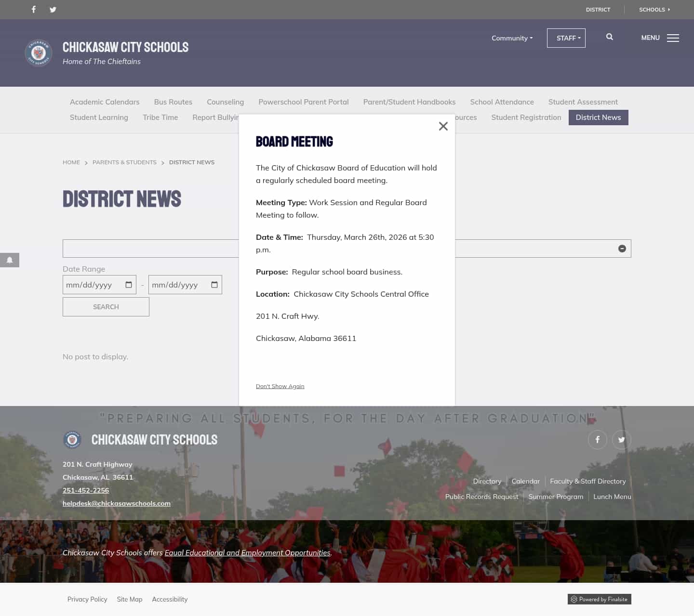Click the Chickasaw City Schools logo
Image resolution: width=694 pixels, height=616 pixels.
point(38,53)
